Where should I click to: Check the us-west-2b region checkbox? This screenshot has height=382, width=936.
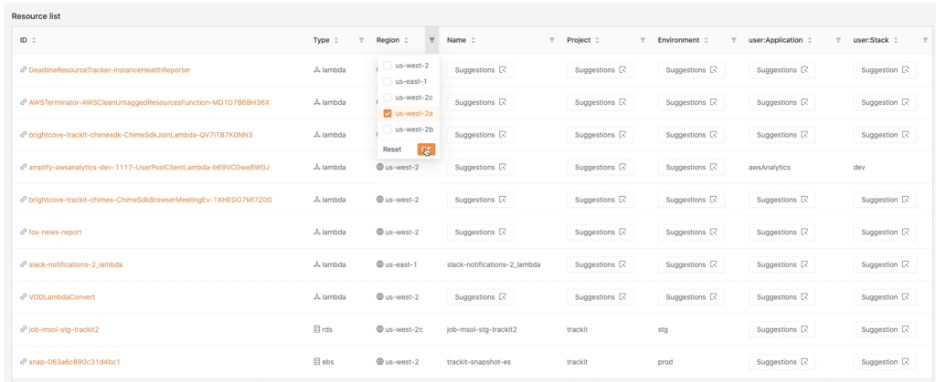pos(387,130)
